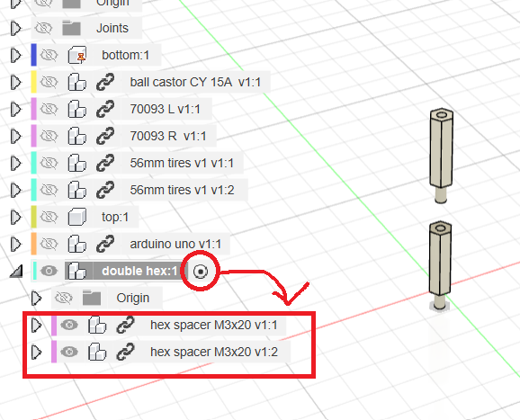Click the component icon of 56mm tires v1:2
The width and height of the screenshot is (520, 420).
(x=77, y=191)
